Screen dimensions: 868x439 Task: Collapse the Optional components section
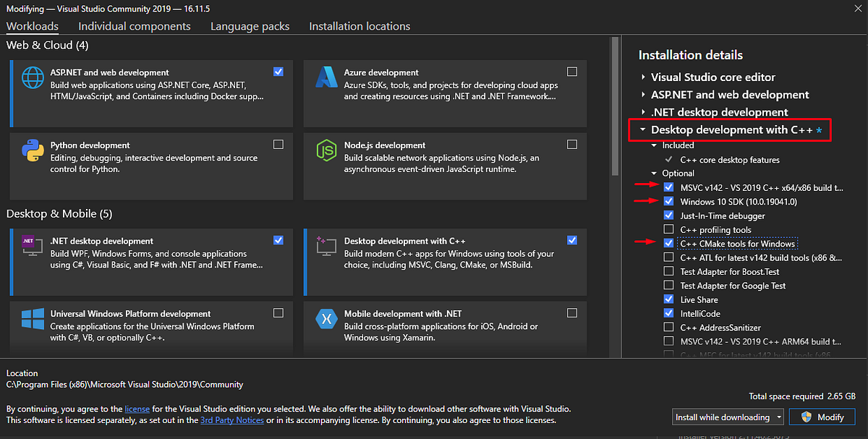(x=655, y=174)
